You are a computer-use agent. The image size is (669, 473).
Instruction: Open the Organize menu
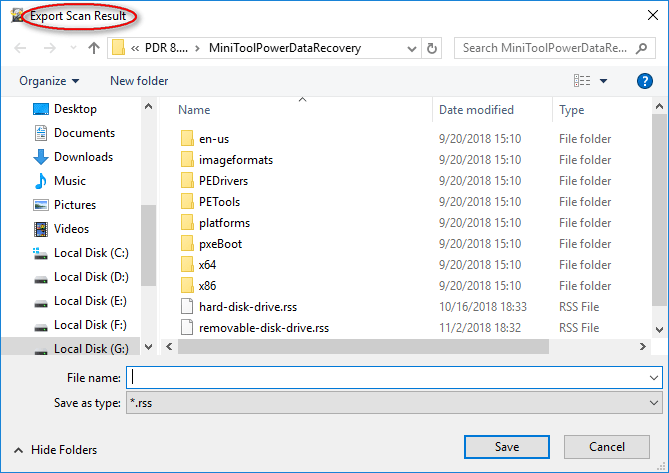[x=49, y=81]
